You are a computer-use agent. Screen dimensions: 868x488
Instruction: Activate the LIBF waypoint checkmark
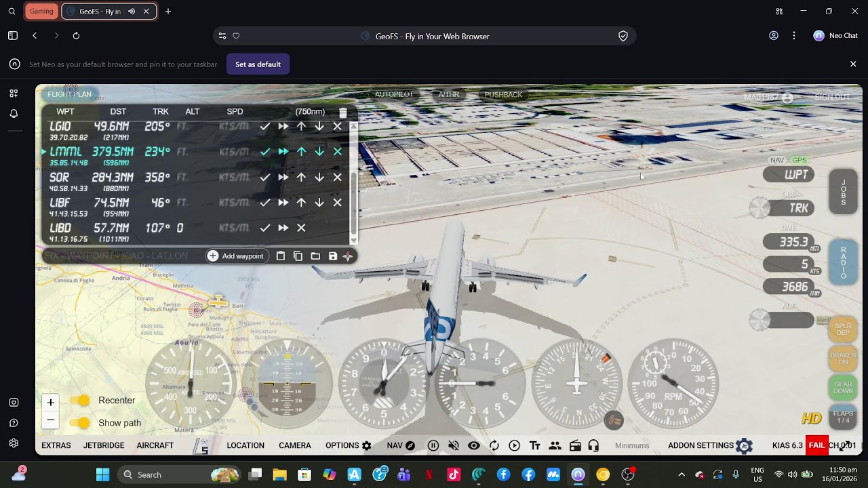[x=265, y=203]
